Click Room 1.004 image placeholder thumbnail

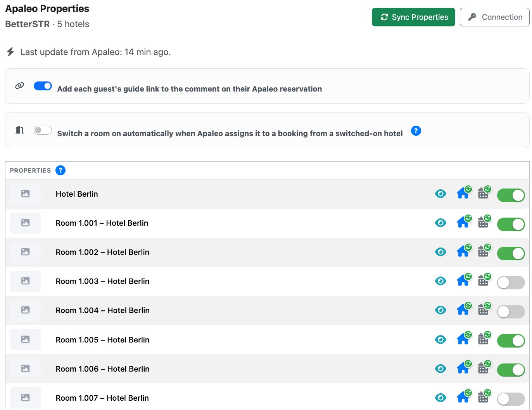(25, 310)
